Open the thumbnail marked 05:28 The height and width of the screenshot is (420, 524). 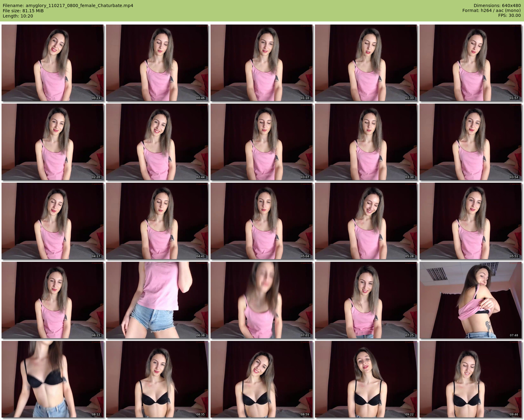[366, 221]
